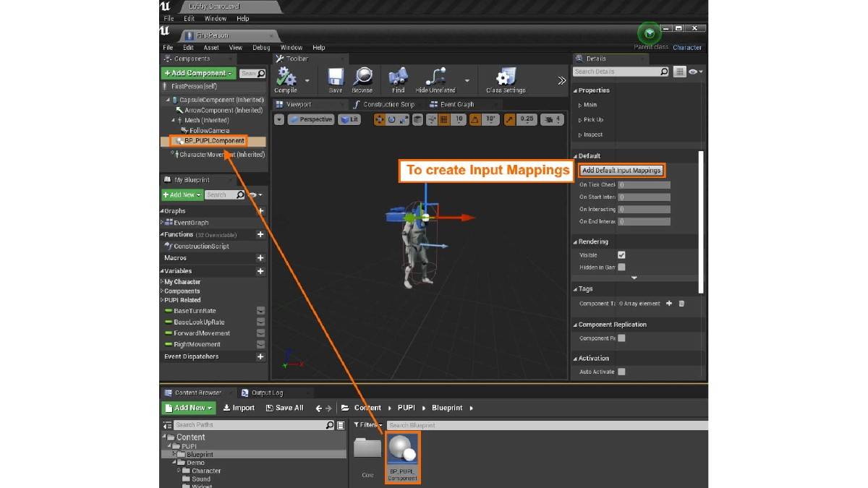Click Add Default Input Mappings button
868x488 pixels.
pos(621,171)
